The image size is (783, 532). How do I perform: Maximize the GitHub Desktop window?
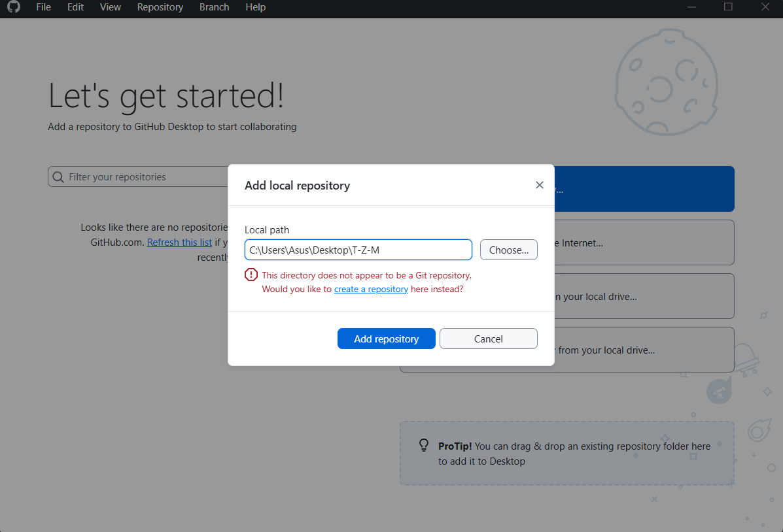(x=728, y=7)
